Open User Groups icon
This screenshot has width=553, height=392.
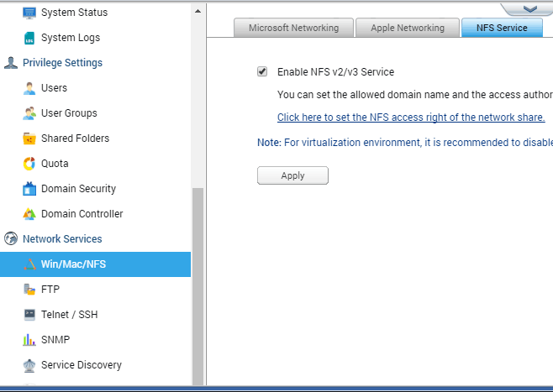point(29,113)
